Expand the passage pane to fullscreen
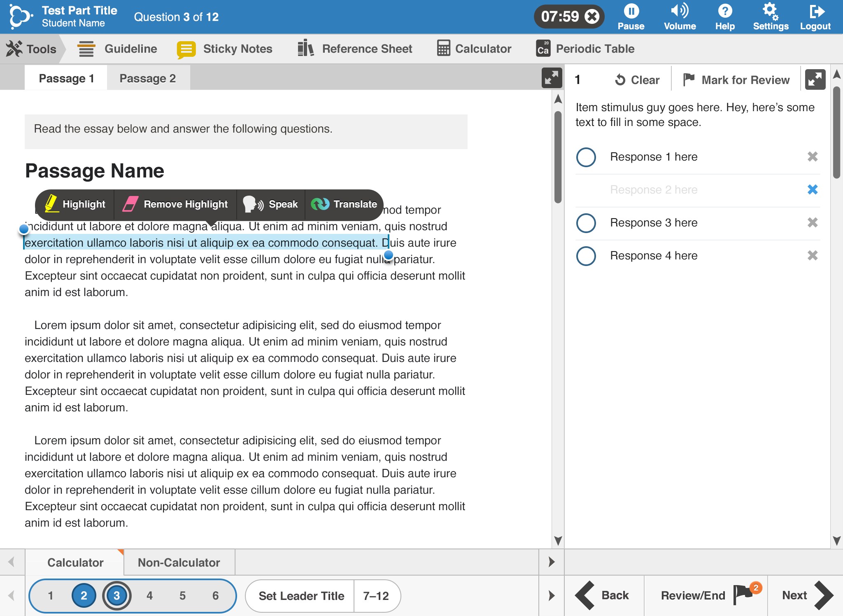This screenshot has height=616, width=843. tap(551, 77)
